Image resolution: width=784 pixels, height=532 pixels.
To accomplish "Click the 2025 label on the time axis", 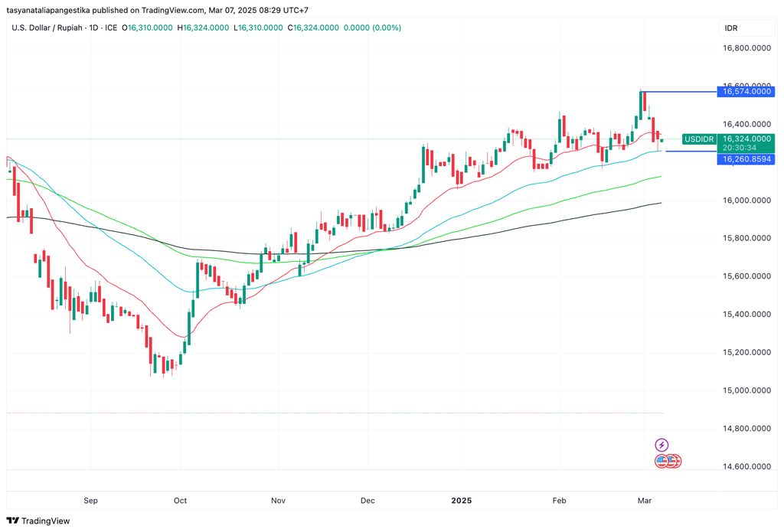I will point(462,501).
